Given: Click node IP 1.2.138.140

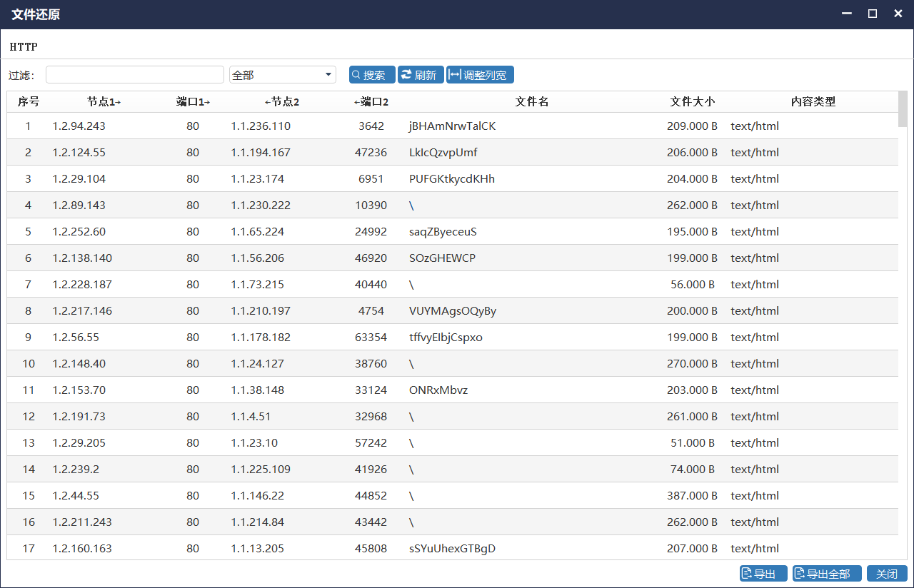Looking at the screenshot, I should 82,258.
